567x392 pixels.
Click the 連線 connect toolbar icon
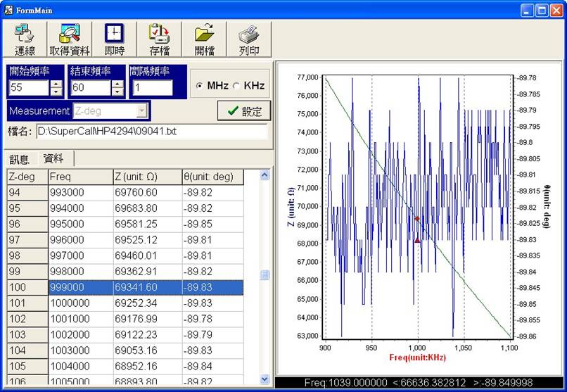pyautogui.click(x=25, y=39)
